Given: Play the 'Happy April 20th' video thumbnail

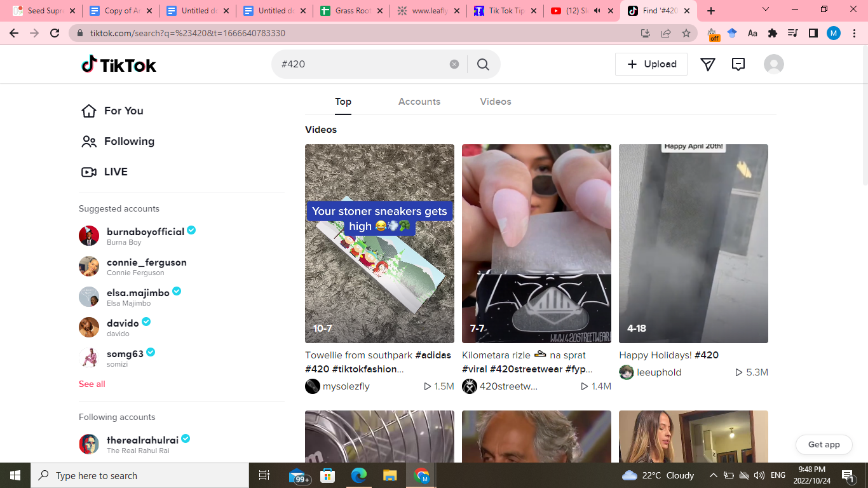Looking at the screenshot, I should (693, 243).
